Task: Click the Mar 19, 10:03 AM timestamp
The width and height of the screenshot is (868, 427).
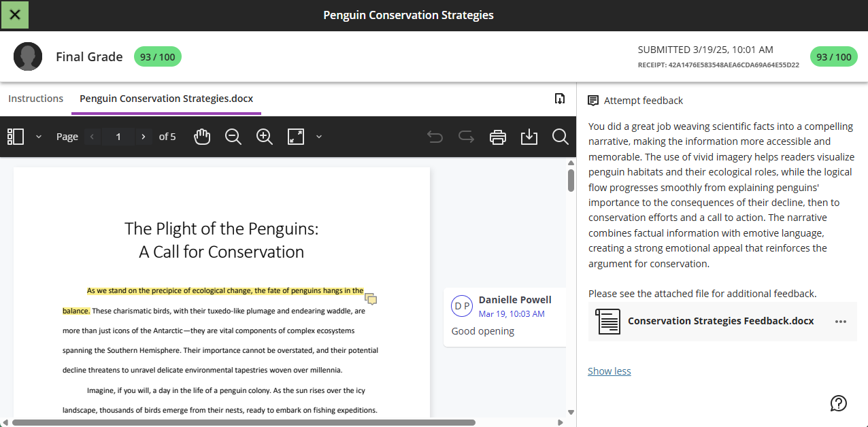Action: coord(512,314)
